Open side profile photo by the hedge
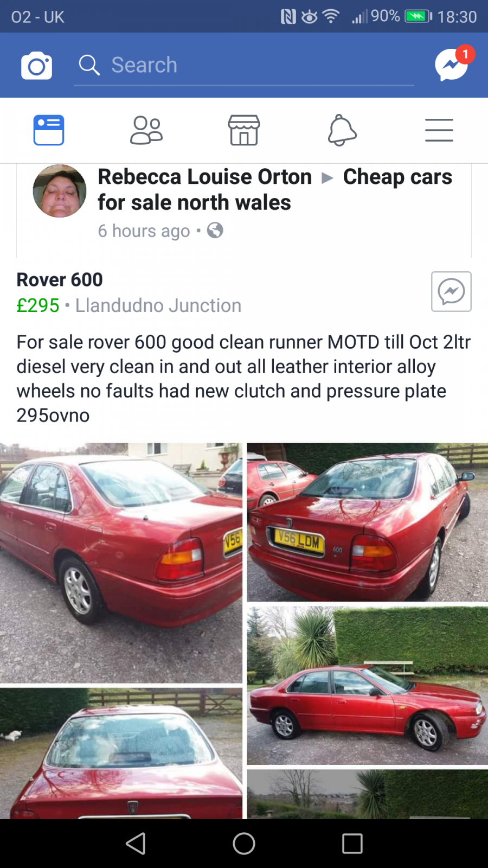Viewport: 488px width, 868px height. point(368,686)
